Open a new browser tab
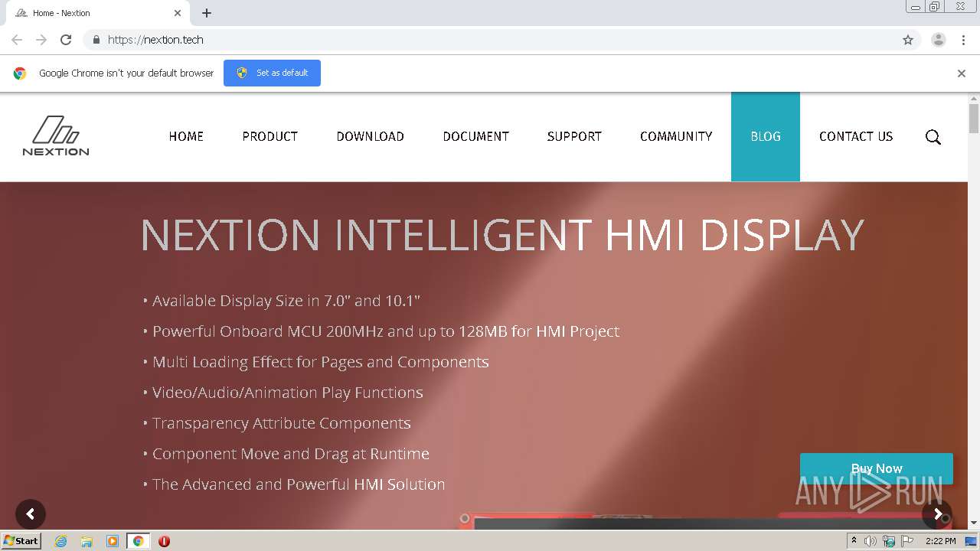 coord(207,13)
